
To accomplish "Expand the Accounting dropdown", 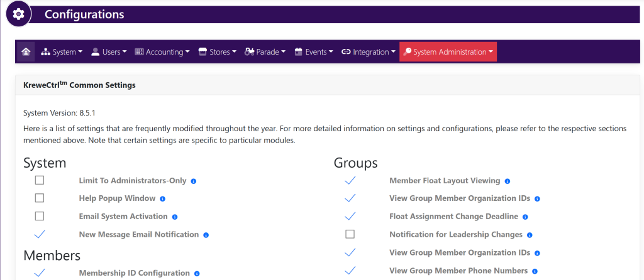I will coord(162,52).
